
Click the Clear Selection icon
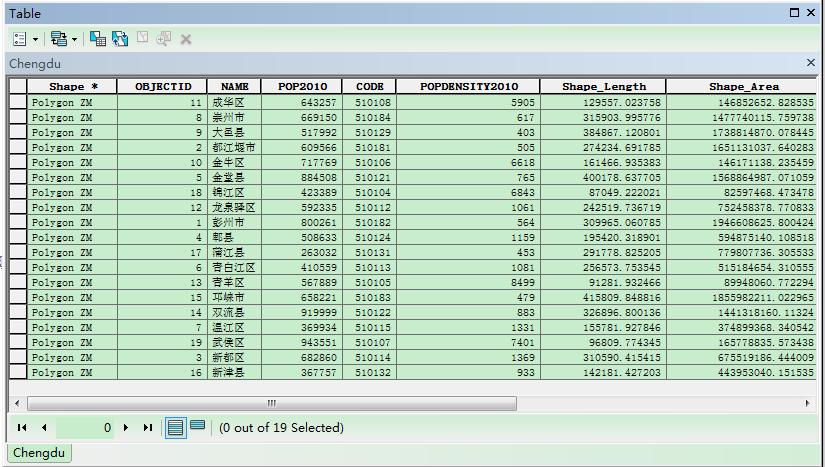(x=142, y=37)
